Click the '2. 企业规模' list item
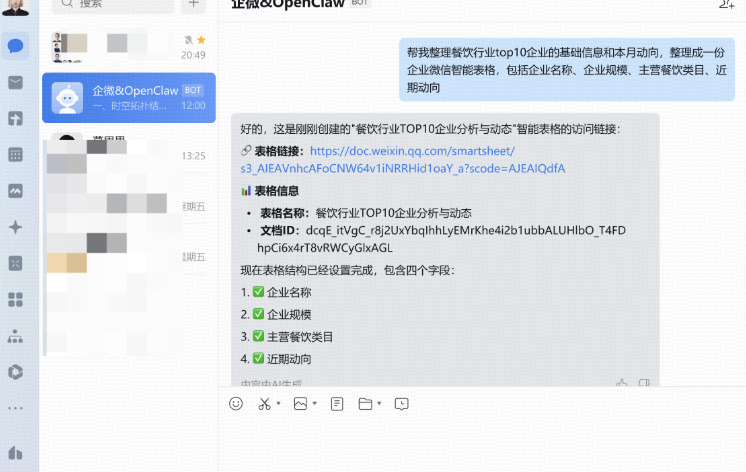This screenshot has width=746, height=472. tap(276, 314)
